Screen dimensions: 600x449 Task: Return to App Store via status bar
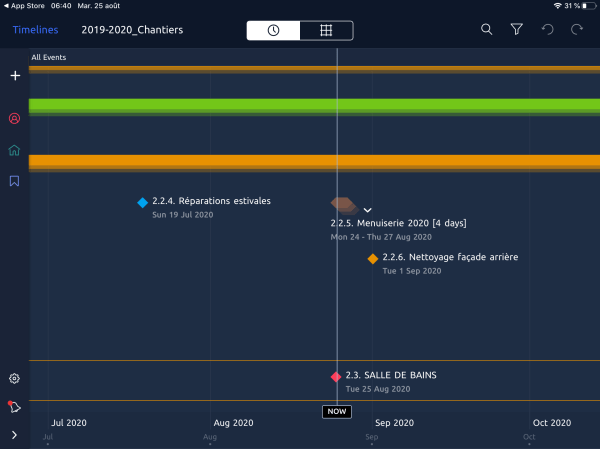30,6
